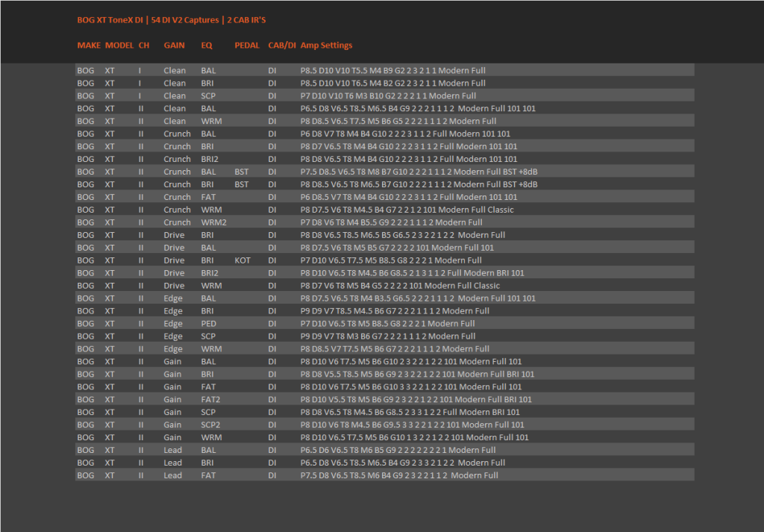Click amp settings 'P8 D8.5 V6.5 T8 M6.5 B7 G10'
This screenshot has width=764, height=532.
[x=354, y=184]
